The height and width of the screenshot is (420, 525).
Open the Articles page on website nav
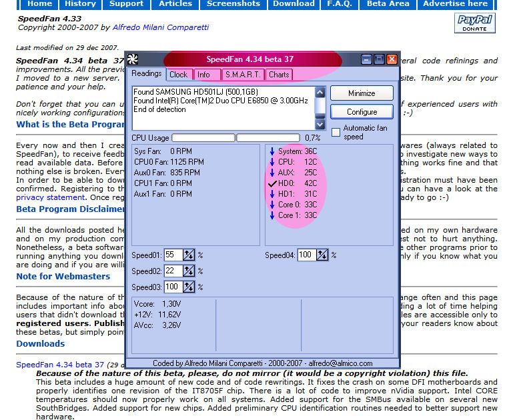pyautogui.click(x=175, y=4)
